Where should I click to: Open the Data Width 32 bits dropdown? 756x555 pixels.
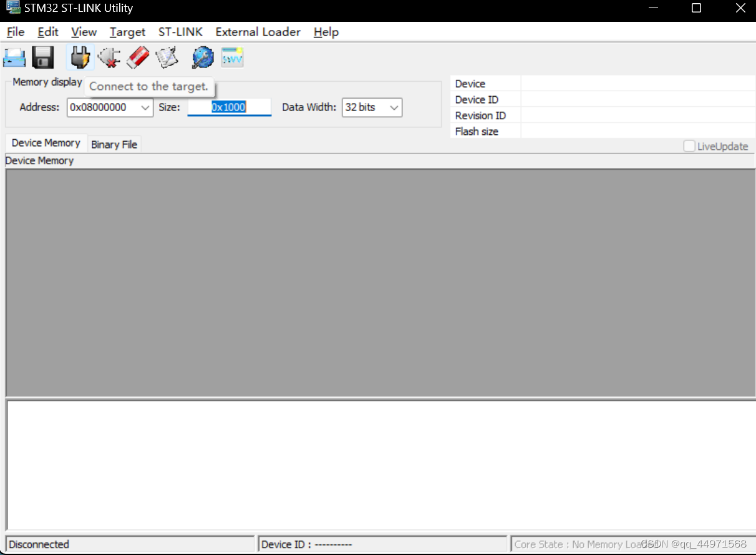click(x=372, y=107)
